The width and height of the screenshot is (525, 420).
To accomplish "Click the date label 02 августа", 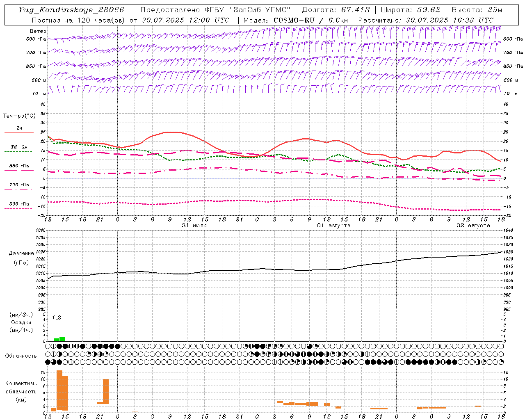I will (473, 226).
